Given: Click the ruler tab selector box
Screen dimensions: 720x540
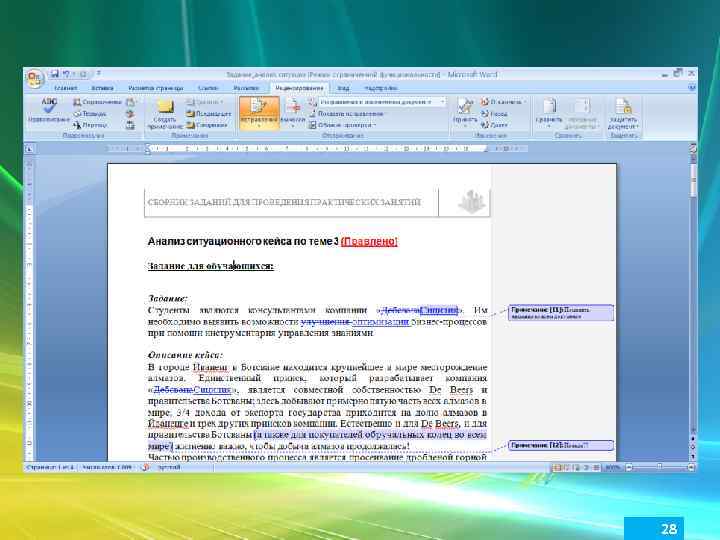Looking at the screenshot, I should point(29,149).
